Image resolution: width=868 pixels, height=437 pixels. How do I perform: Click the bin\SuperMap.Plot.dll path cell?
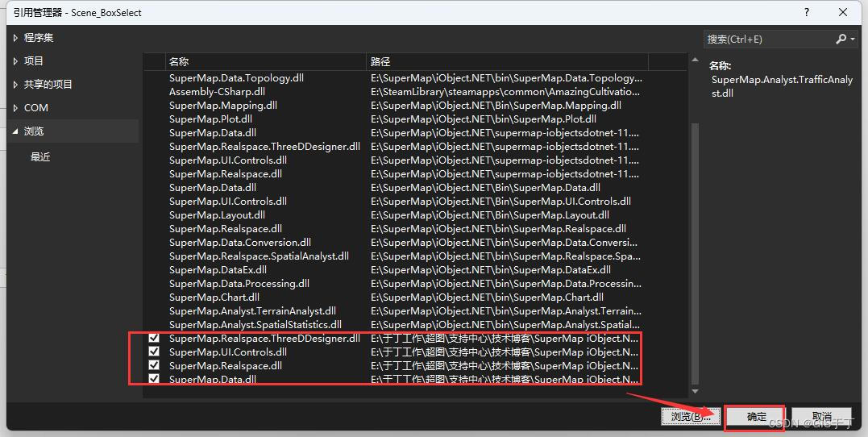[x=484, y=119]
